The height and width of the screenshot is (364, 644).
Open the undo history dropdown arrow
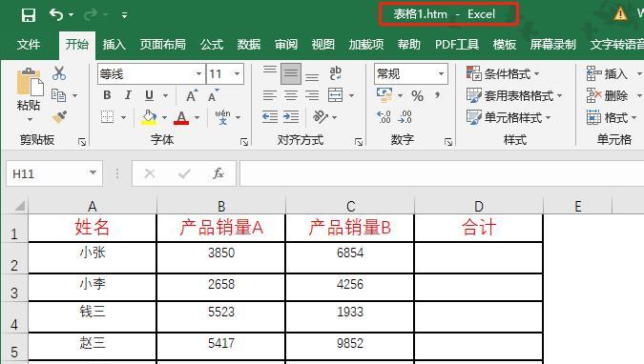point(71,15)
